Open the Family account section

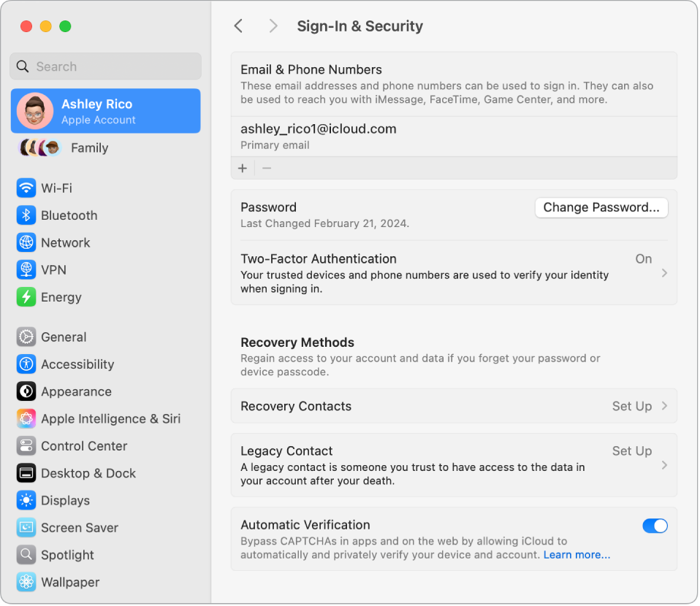click(x=89, y=147)
